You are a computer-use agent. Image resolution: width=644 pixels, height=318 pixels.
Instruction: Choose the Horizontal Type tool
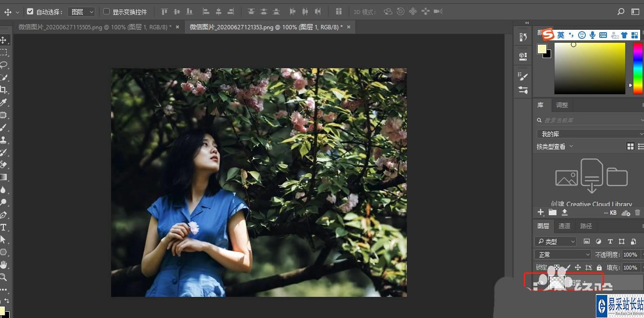click(3, 227)
